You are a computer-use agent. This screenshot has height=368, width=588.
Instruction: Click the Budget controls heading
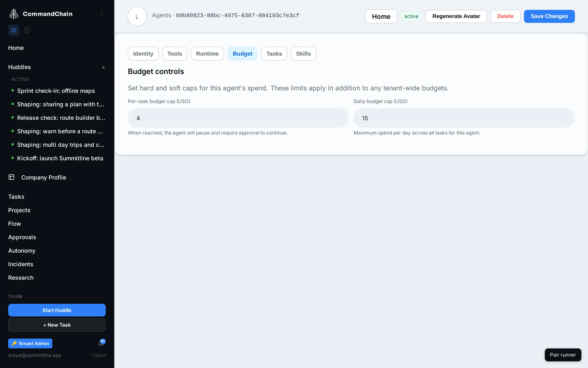point(156,72)
